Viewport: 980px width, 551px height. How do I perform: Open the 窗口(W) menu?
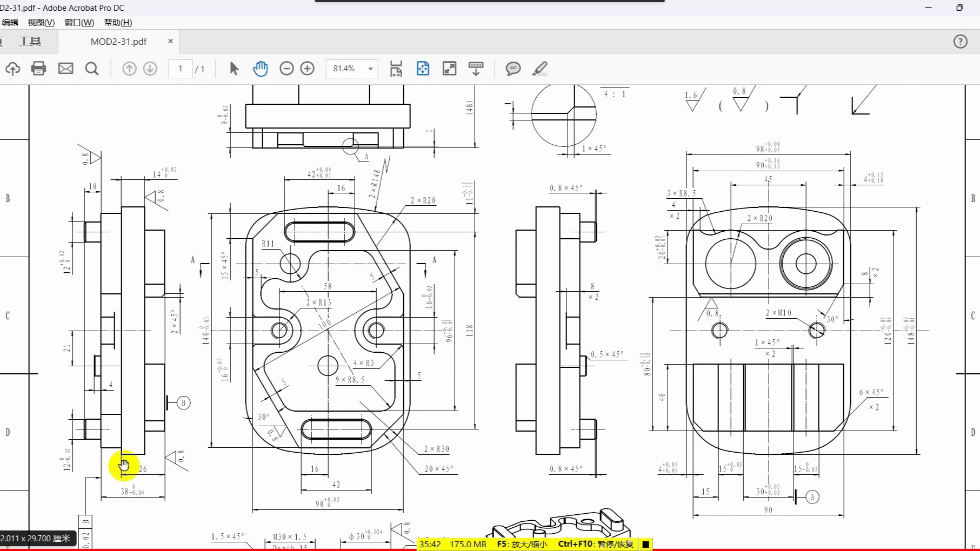79,23
